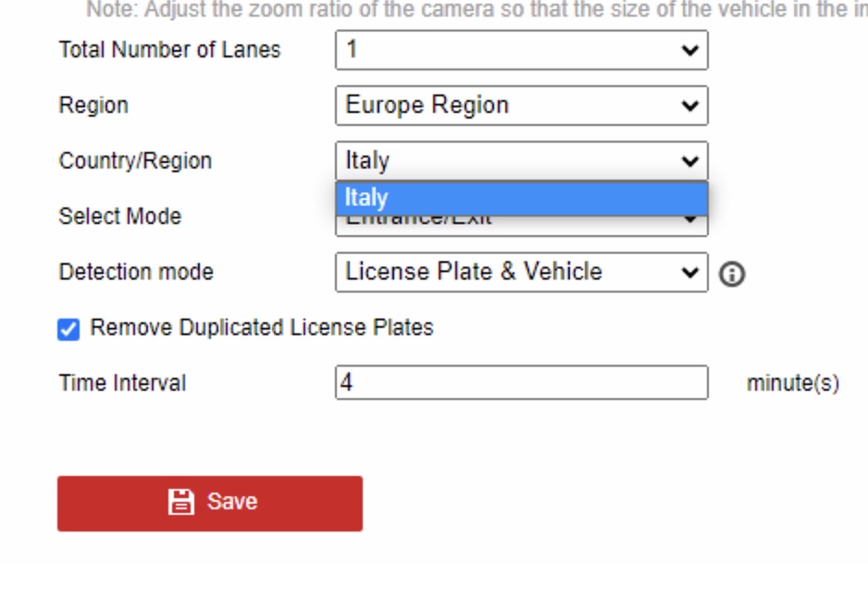Click the Select Mode label text
868x613 pixels.
pyautogui.click(x=119, y=217)
